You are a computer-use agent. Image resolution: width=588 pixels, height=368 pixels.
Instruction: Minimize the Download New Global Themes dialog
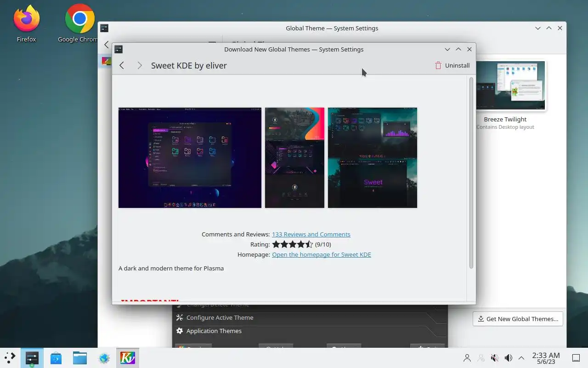(447, 49)
